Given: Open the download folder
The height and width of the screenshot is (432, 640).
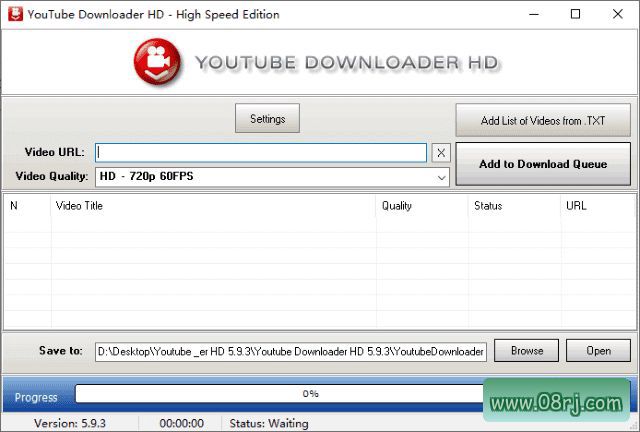Looking at the screenshot, I should 598,351.
